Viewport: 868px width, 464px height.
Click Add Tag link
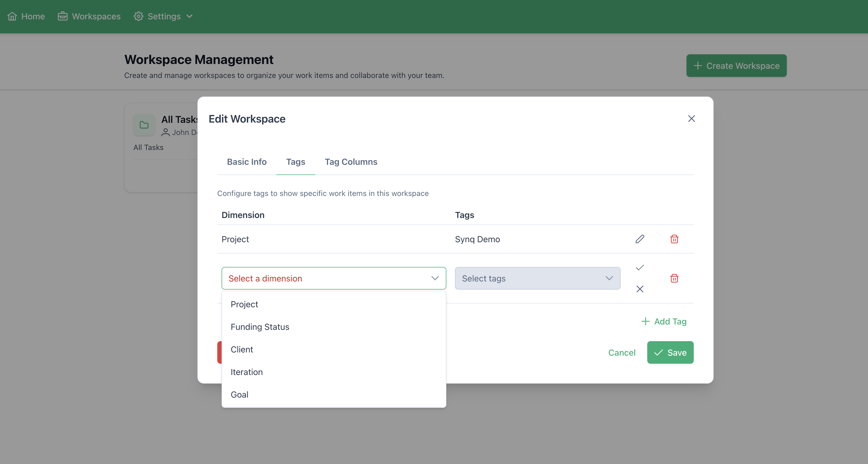[x=663, y=322]
